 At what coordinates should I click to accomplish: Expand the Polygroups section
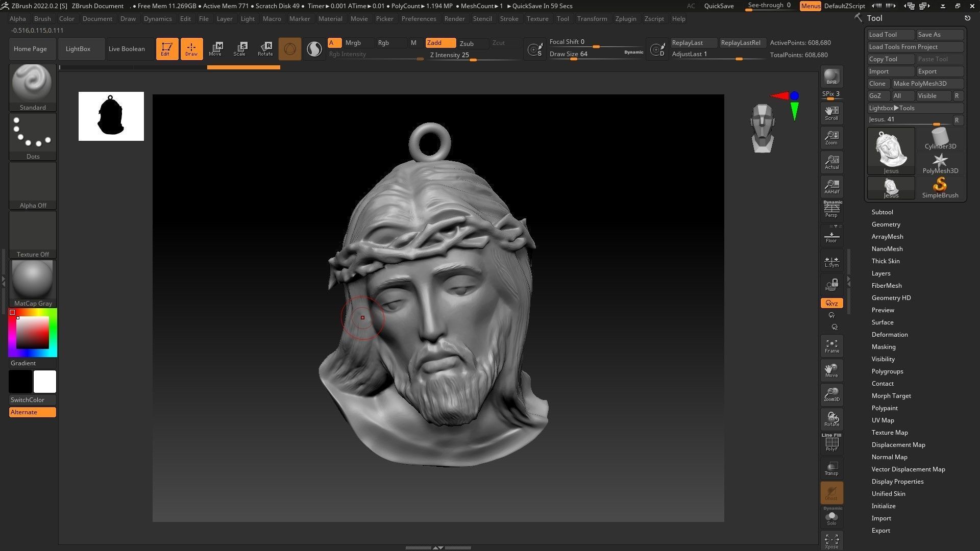pyautogui.click(x=887, y=371)
